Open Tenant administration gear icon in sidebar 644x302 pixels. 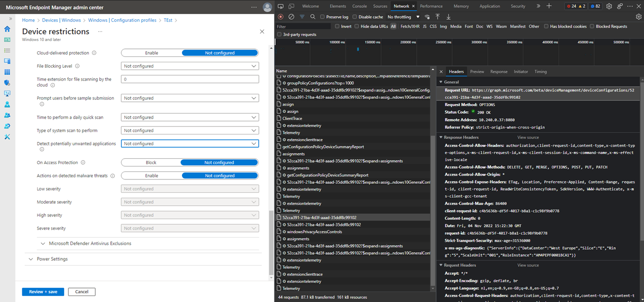[x=7, y=126]
